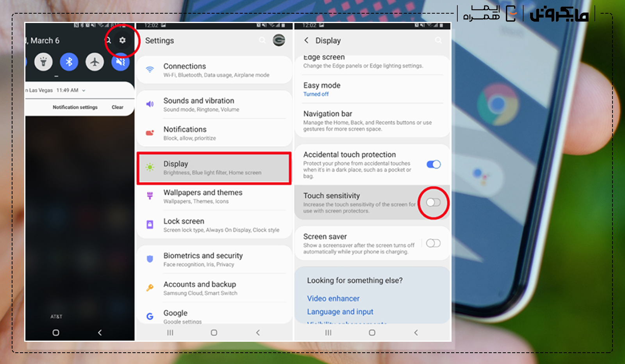Viewport: 625px width, 364px height.
Task: Open the account profile avatar in Settings
Action: (279, 40)
